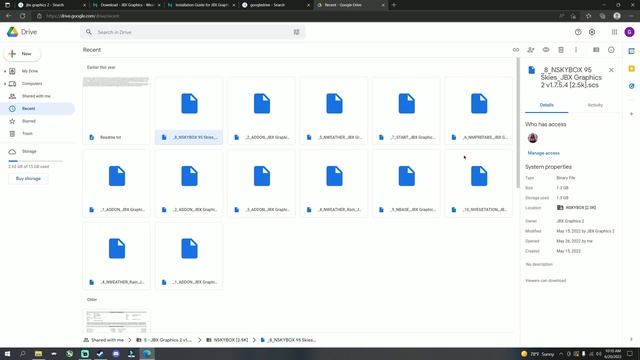Select the Readme.txt file thumbnail

[116, 111]
